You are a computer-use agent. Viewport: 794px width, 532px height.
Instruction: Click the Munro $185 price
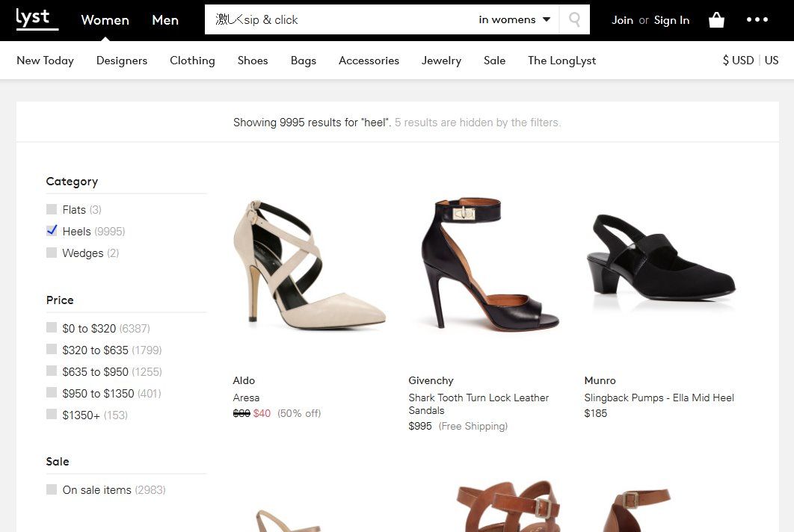tap(595, 413)
